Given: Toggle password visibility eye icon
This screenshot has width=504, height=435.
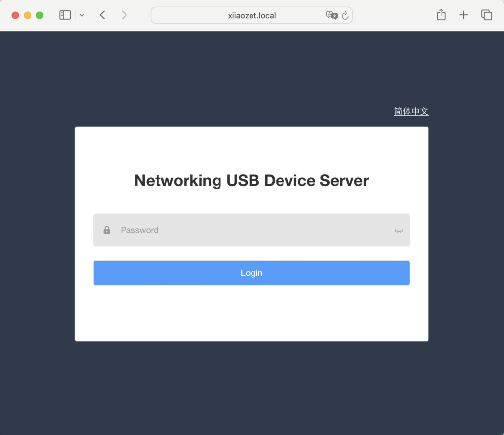Looking at the screenshot, I should [398, 231].
